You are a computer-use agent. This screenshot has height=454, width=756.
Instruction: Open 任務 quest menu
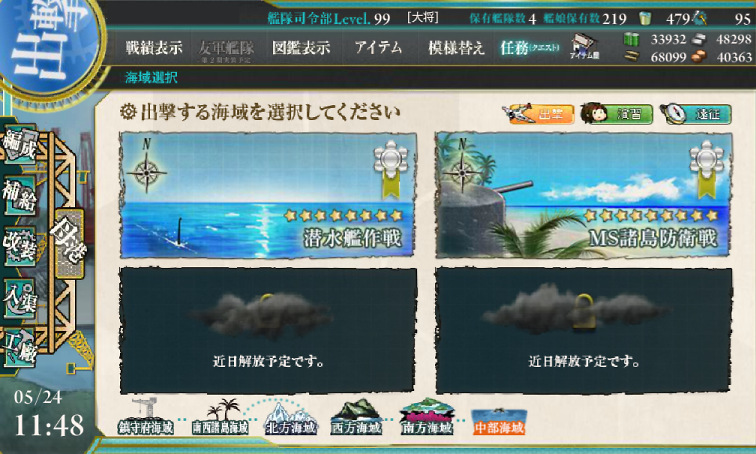point(529,48)
